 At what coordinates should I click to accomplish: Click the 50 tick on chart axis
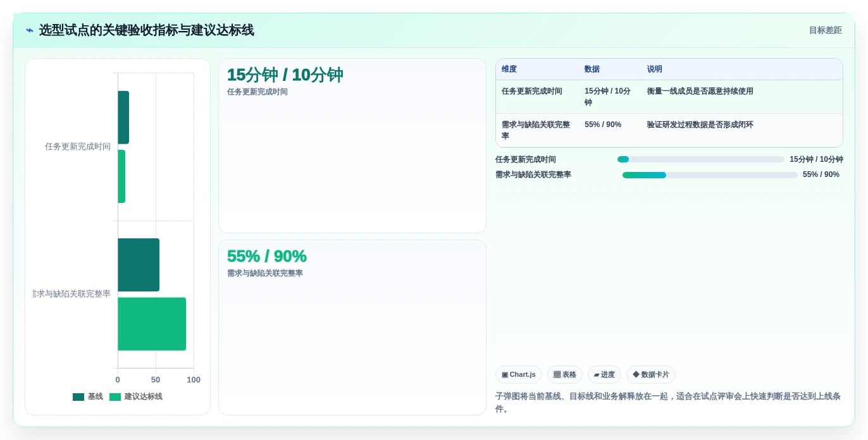[x=156, y=380]
